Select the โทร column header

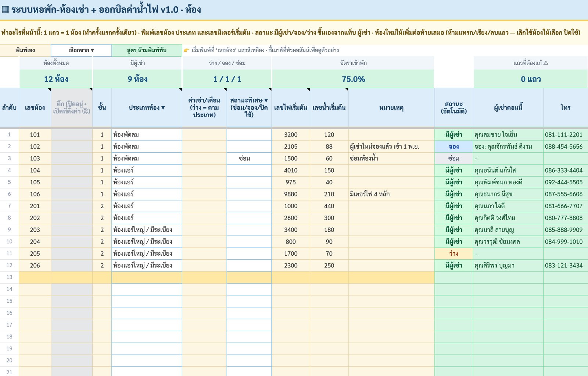pyautogui.click(x=566, y=108)
